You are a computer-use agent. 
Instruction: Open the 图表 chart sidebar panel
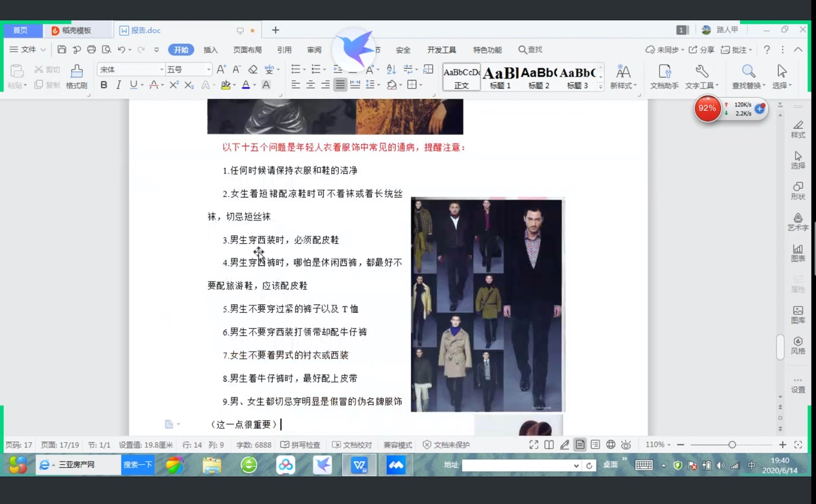pyautogui.click(x=798, y=253)
